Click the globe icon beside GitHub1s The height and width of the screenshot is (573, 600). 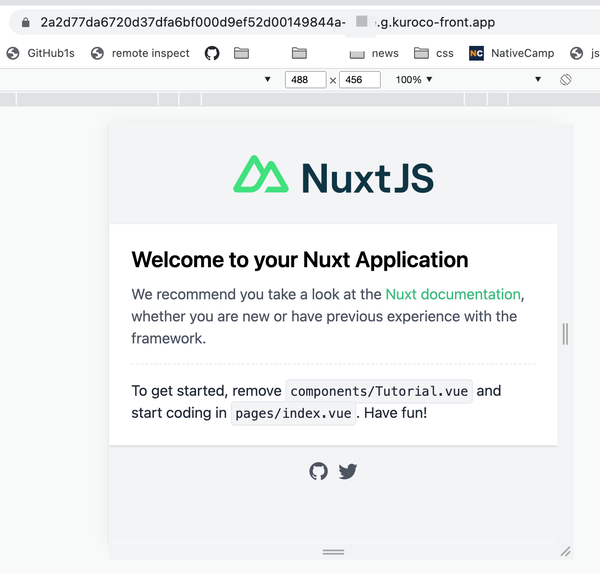click(13, 53)
